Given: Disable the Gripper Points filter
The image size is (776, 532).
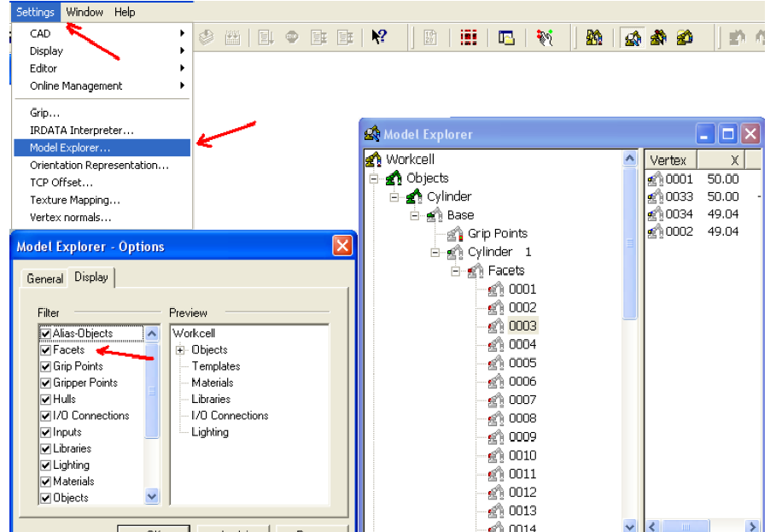Looking at the screenshot, I should 45,383.
